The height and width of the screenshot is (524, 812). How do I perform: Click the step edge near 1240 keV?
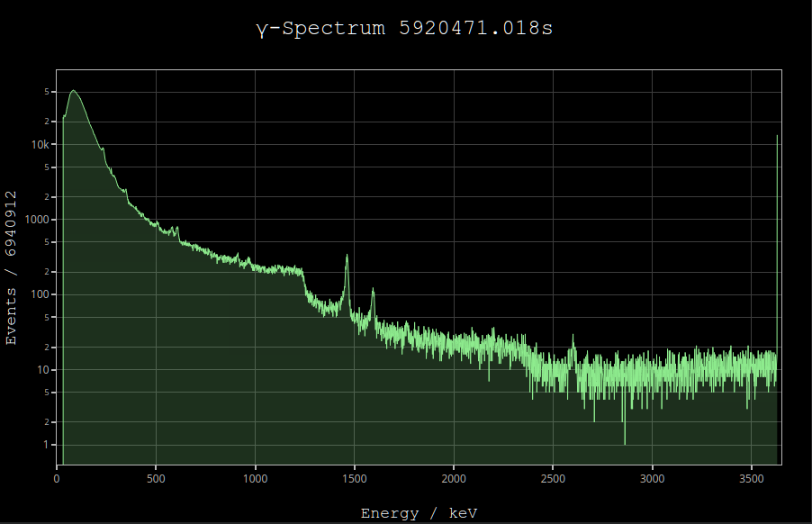(x=303, y=279)
